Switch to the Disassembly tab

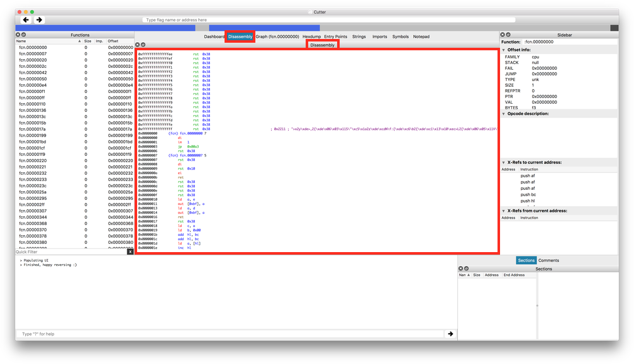coord(240,36)
